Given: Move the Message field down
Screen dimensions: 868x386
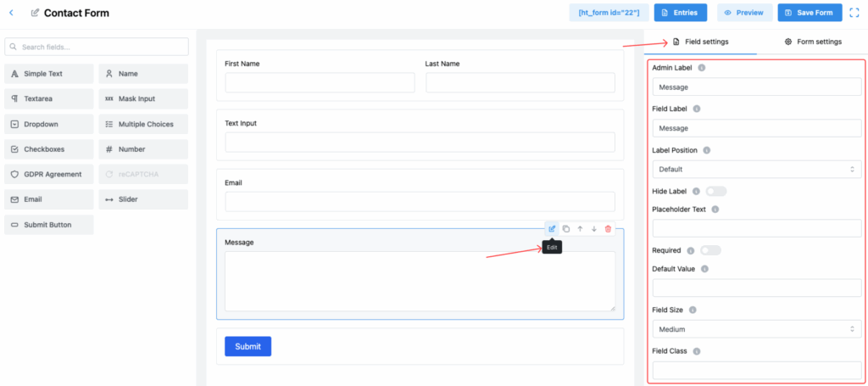Looking at the screenshot, I should 594,229.
